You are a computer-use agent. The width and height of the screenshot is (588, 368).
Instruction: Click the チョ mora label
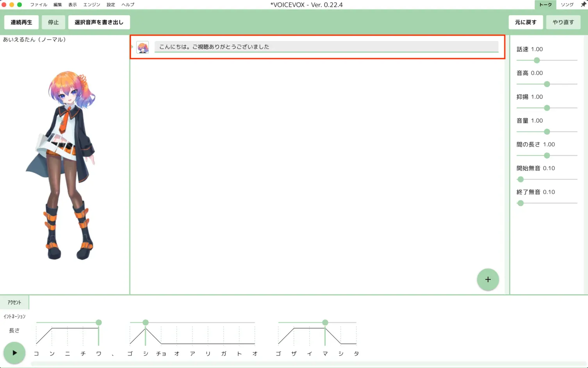[x=161, y=354]
